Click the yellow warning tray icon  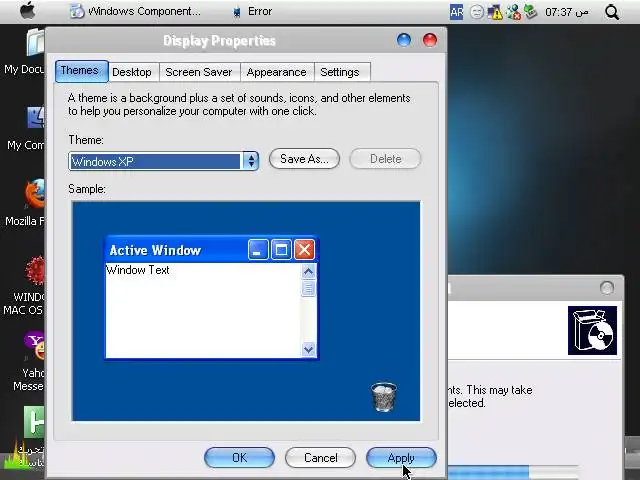click(495, 12)
